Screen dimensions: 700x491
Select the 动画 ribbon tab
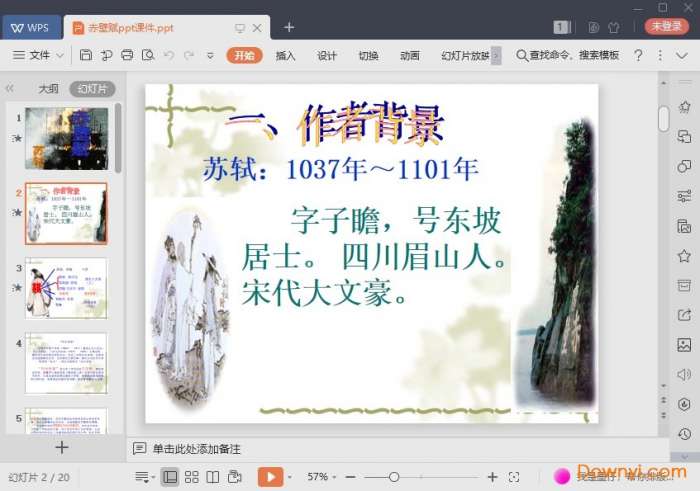point(409,55)
